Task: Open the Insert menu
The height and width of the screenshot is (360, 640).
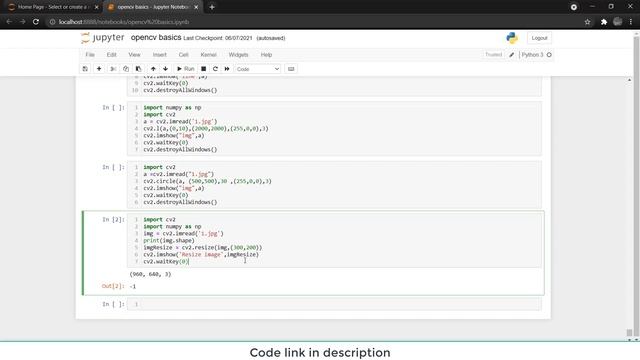Action: pos(160,55)
